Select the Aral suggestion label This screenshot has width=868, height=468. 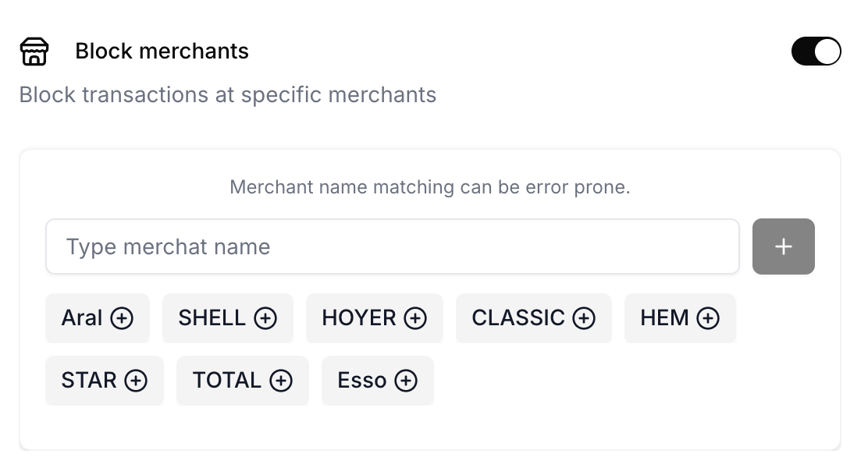(82, 318)
